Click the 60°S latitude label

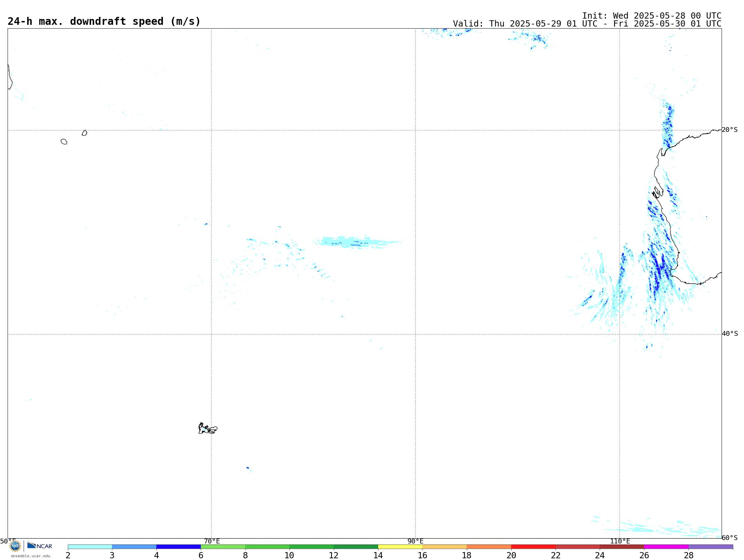point(730,538)
